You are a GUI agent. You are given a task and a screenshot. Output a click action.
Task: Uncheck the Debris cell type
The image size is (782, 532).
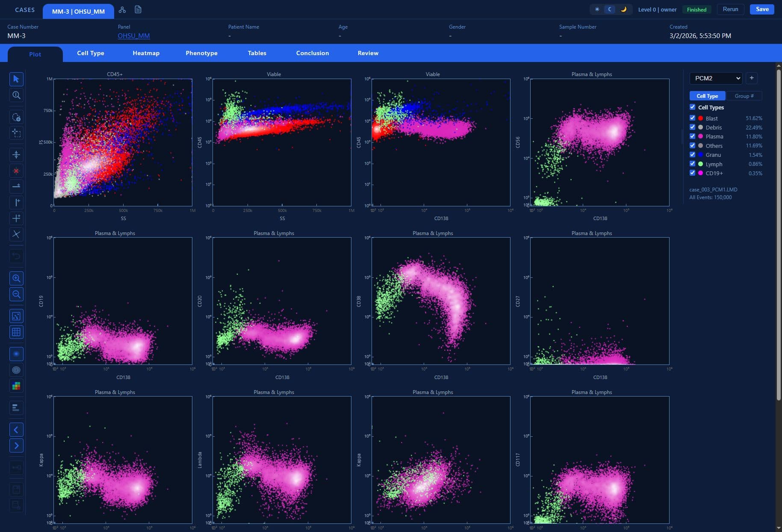pyautogui.click(x=693, y=127)
